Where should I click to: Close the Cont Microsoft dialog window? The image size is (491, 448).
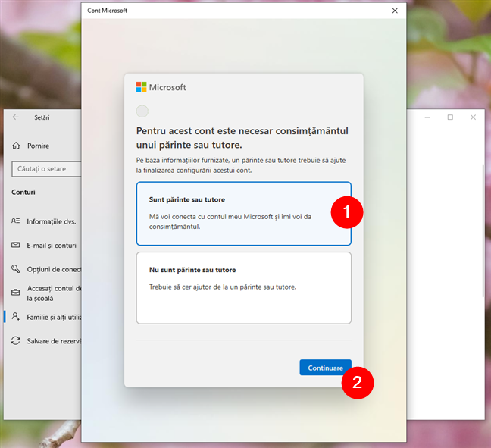tap(394, 11)
